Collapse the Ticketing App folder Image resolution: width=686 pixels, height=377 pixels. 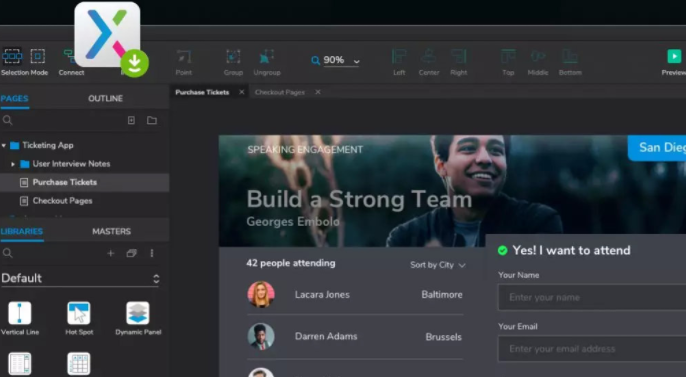click(x=4, y=145)
